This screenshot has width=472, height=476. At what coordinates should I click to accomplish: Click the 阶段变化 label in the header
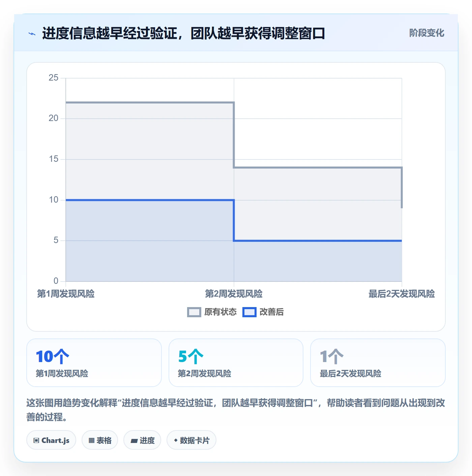pos(426,33)
